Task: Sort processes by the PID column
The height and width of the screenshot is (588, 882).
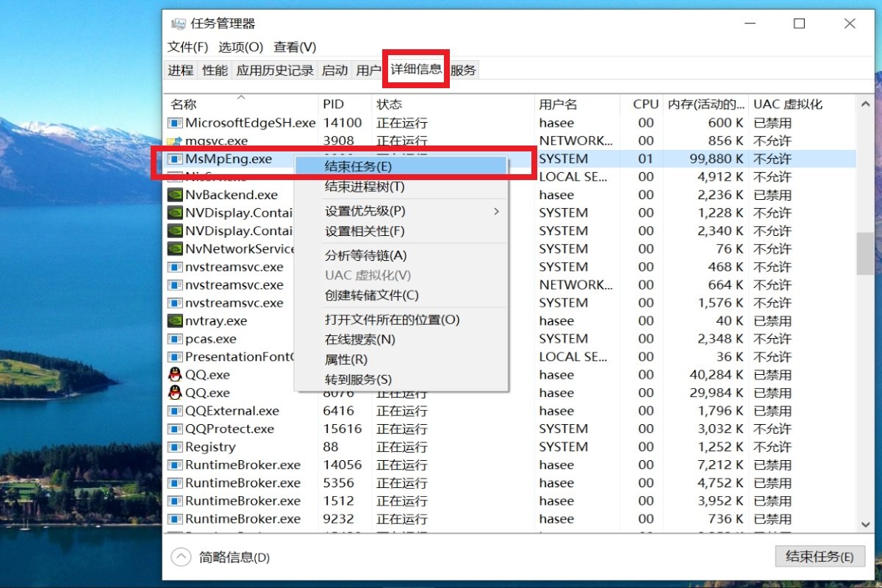Action: point(334,104)
